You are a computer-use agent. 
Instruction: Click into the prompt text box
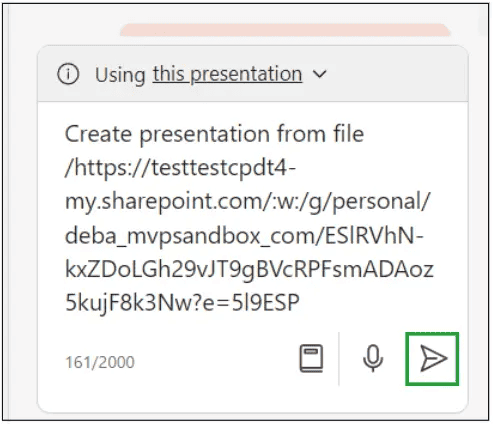(x=249, y=218)
